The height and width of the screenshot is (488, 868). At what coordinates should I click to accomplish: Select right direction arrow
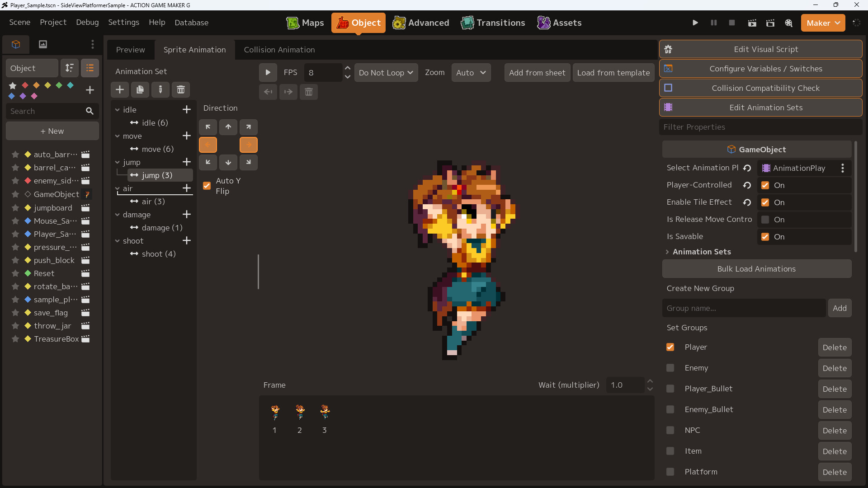coord(249,145)
